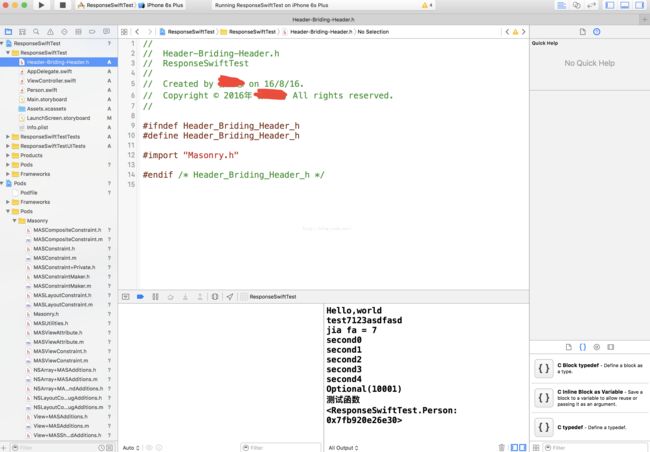This screenshot has width=650, height=452.
Task: Add a new editor tab with plus
Action: [x=645, y=19]
